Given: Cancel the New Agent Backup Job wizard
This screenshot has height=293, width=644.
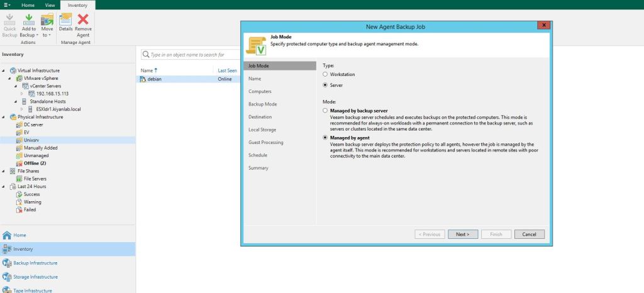Looking at the screenshot, I should 529,234.
